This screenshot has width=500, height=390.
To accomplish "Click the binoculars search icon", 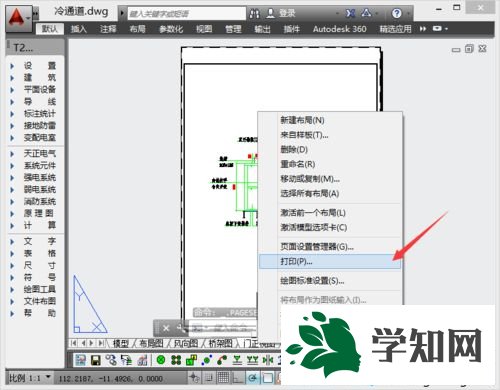I will pyautogui.click(x=255, y=14).
